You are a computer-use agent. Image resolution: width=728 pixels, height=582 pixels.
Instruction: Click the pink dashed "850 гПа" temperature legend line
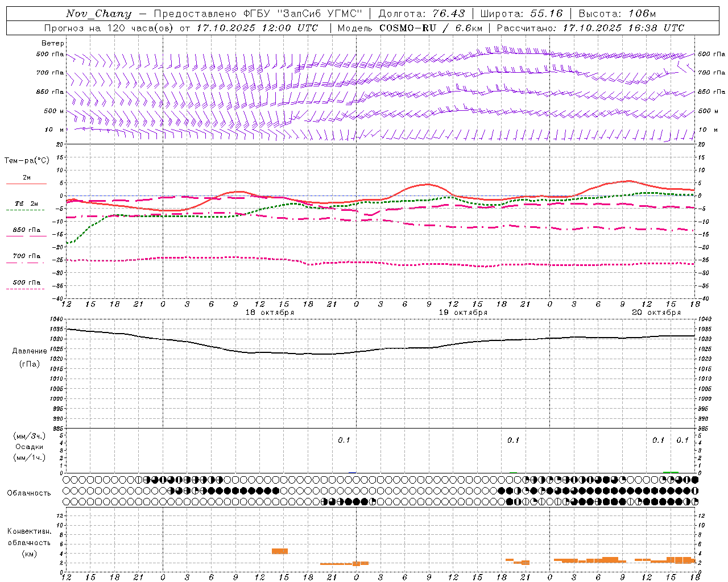pyautogui.click(x=26, y=236)
